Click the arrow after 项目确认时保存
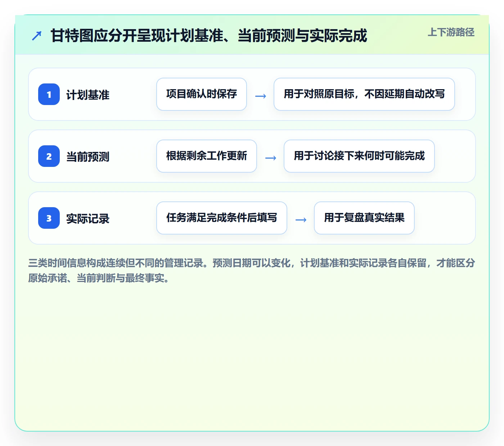Screen dimensions: 504x446 [x=260, y=96]
